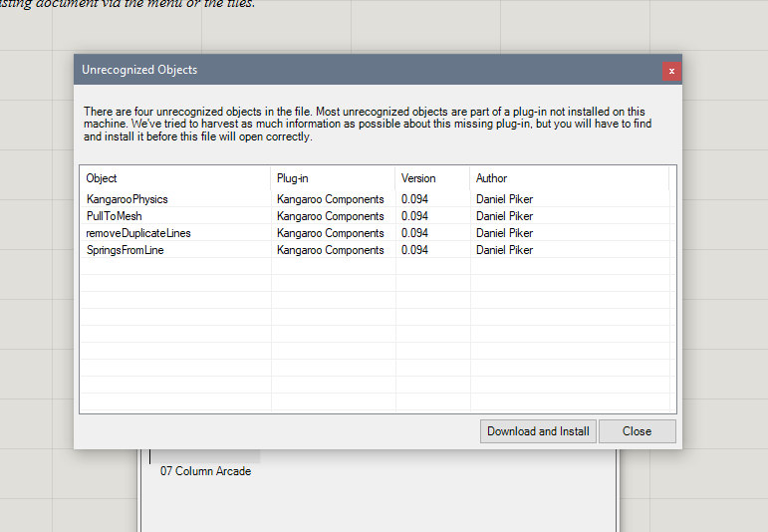Click version 0.094 in the PullToMesh row
This screenshot has width=768, height=532.
click(x=414, y=216)
